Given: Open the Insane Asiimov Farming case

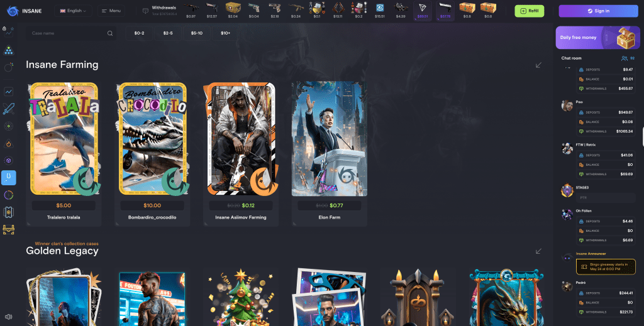Looking at the screenshot, I should 241,154.
